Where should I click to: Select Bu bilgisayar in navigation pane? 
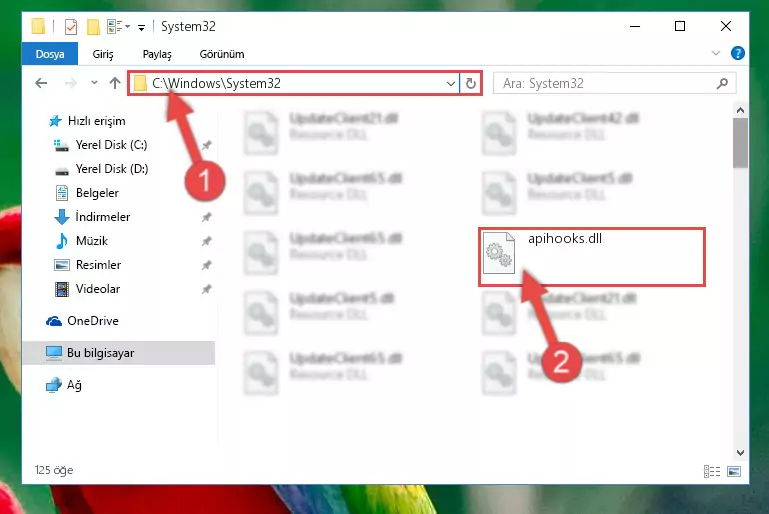click(x=118, y=353)
